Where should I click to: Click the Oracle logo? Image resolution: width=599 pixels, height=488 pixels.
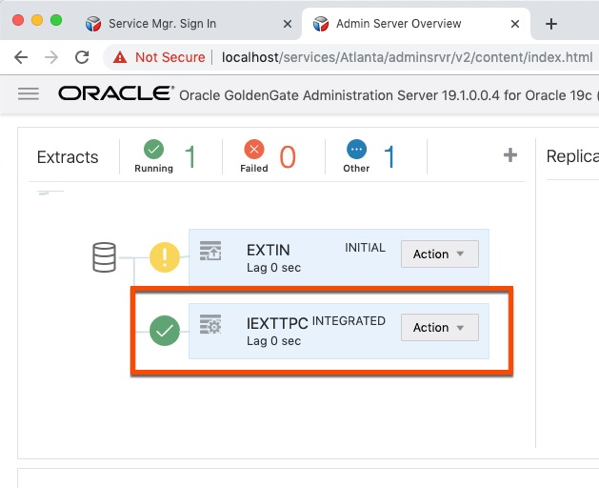point(116,93)
